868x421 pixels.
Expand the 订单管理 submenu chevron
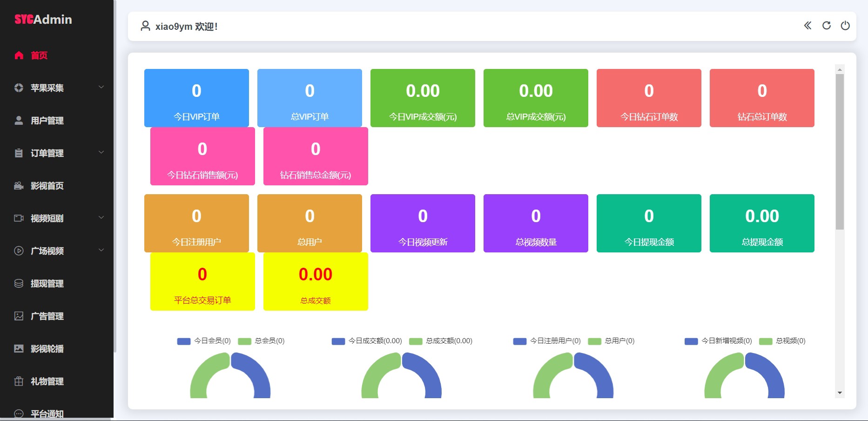tap(101, 152)
